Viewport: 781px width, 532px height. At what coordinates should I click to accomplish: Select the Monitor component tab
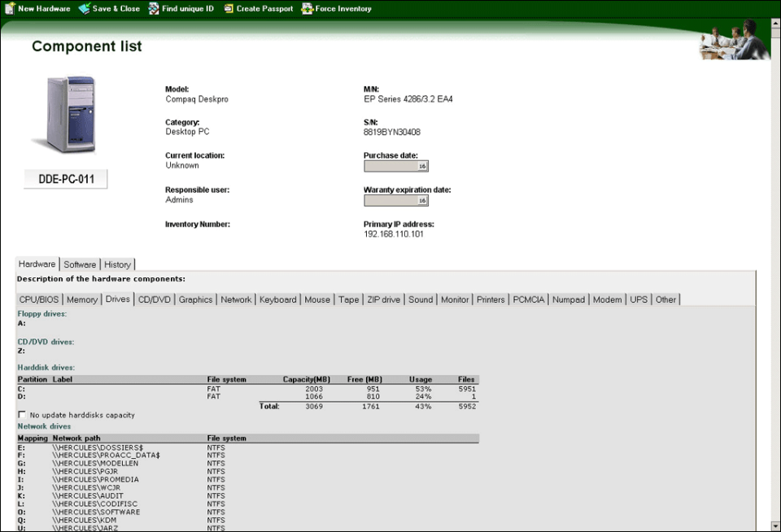[455, 299]
